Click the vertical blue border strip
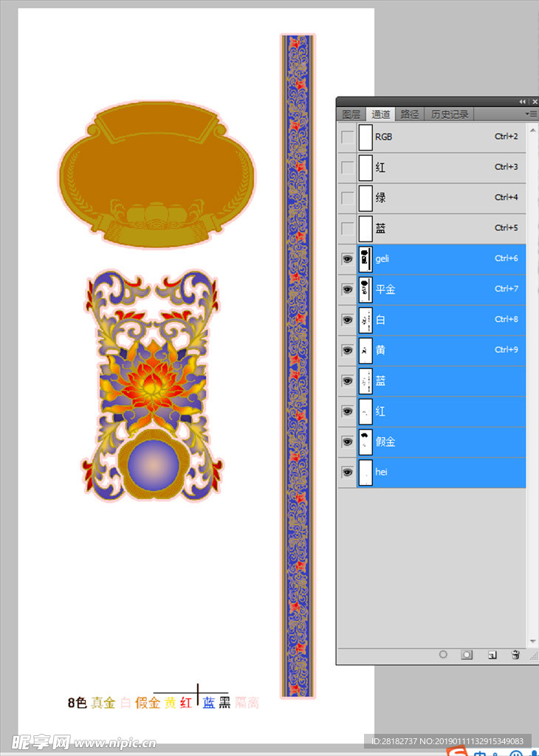This screenshot has width=539, height=756. 298,366
